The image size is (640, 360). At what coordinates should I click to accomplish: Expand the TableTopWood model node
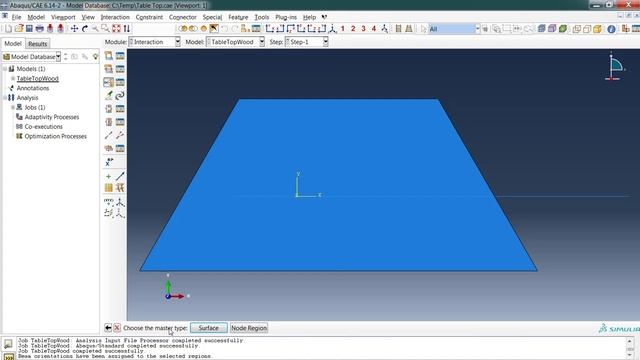click(13, 78)
